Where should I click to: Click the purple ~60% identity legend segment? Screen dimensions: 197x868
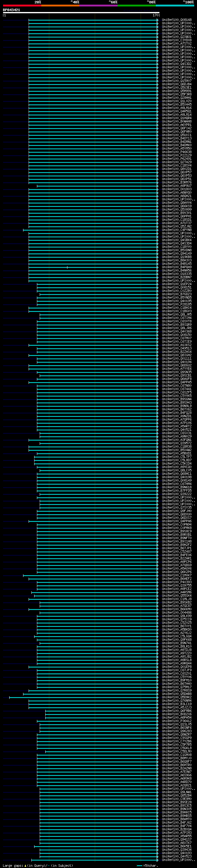click(x=99, y=6)
